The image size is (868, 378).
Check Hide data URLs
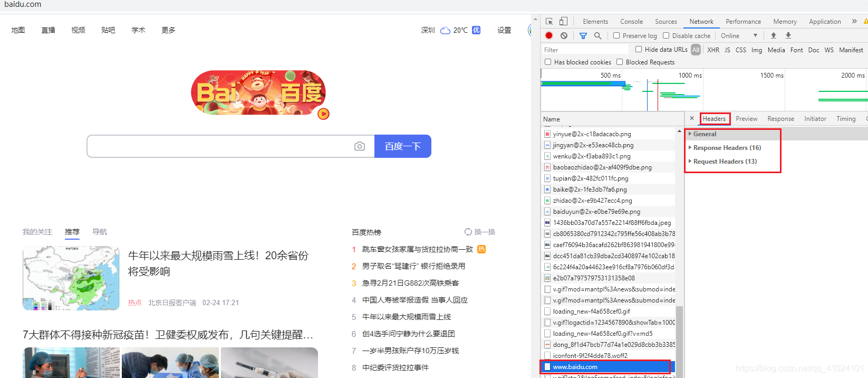click(x=639, y=49)
